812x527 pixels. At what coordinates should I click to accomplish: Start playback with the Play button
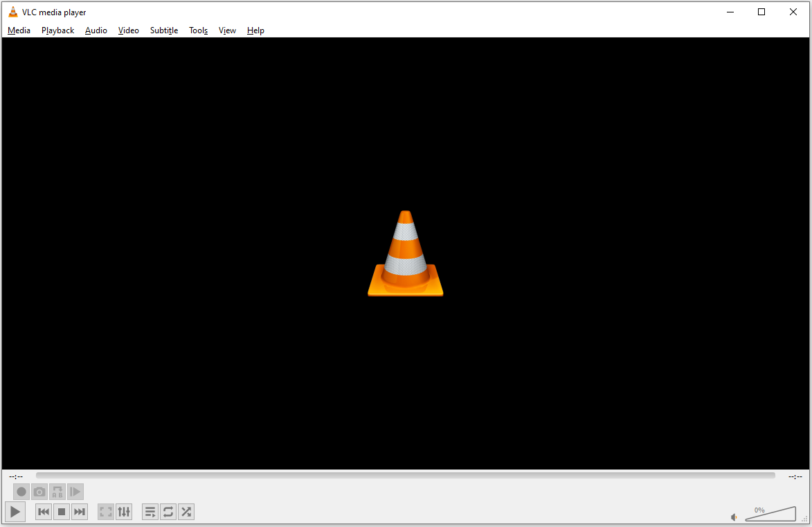point(15,512)
